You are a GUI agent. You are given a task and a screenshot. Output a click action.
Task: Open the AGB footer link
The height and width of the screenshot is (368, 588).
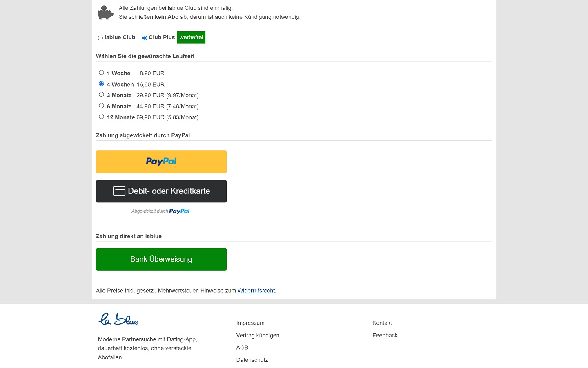tap(242, 348)
